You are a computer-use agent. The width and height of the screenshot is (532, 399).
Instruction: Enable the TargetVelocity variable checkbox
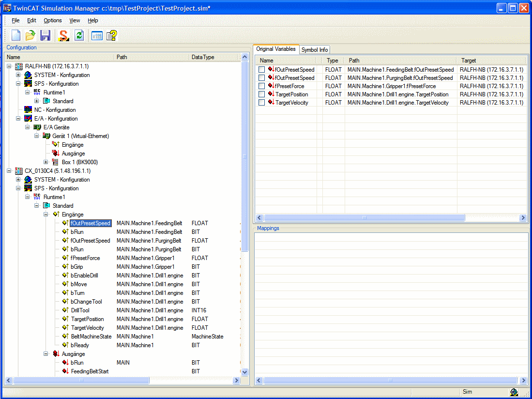[x=261, y=103]
